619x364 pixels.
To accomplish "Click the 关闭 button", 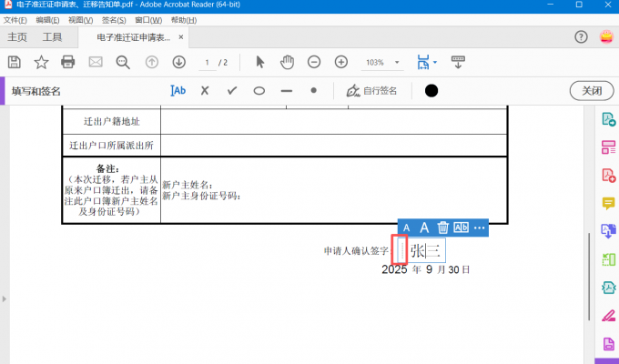I will coord(592,91).
